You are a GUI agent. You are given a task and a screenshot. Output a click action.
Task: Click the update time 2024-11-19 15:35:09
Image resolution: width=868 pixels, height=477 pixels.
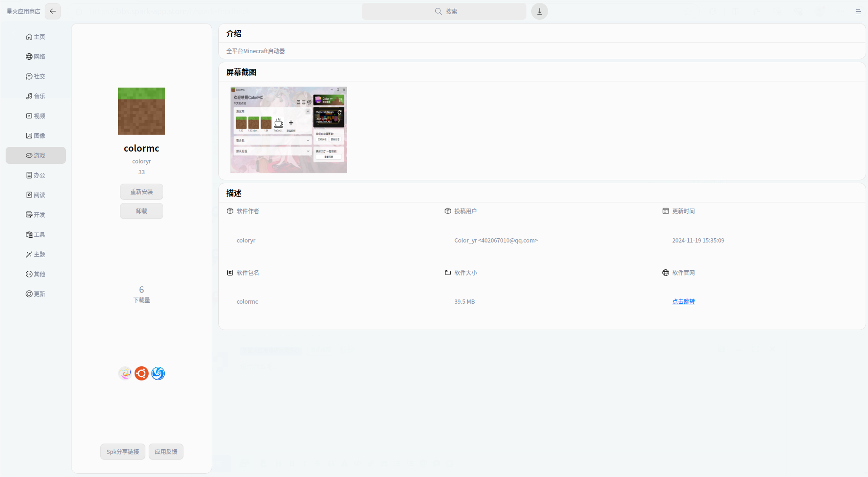click(x=698, y=240)
